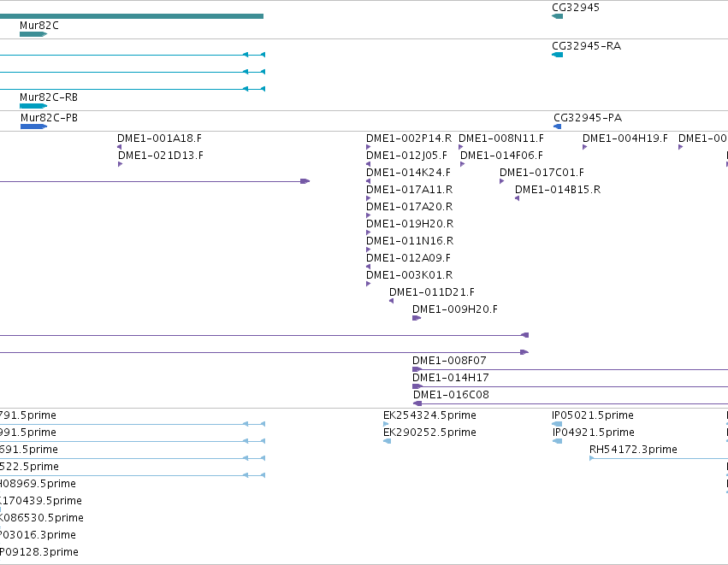The width and height of the screenshot is (728, 565).
Task: Click the DME1-004H19.F label
Action: (625, 138)
